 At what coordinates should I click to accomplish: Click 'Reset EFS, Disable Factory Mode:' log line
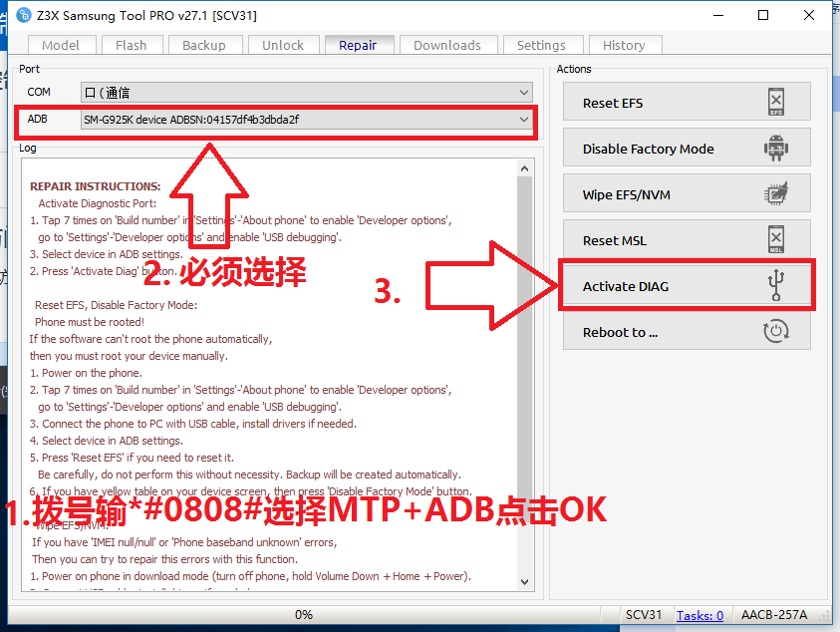117,305
